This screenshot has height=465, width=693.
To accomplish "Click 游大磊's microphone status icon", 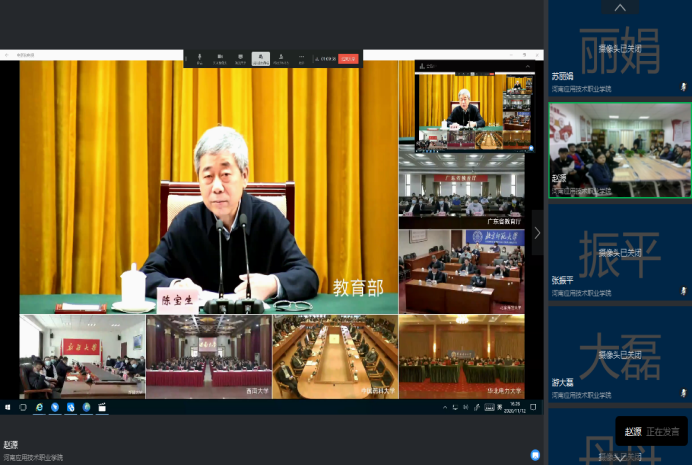I will tap(684, 382).
